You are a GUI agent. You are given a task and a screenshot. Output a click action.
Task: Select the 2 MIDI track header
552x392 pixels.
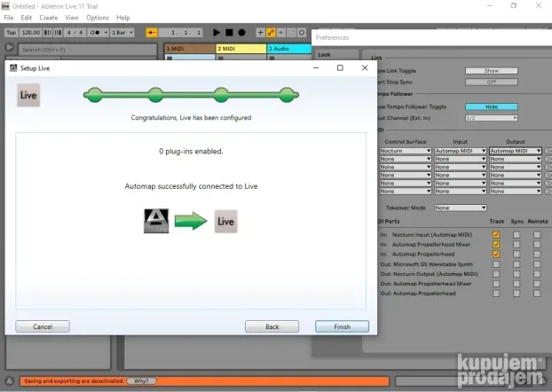coord(241,49)
